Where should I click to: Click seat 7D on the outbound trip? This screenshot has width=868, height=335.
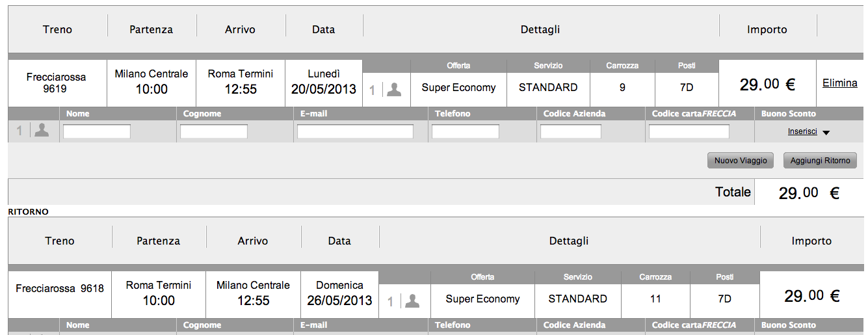click(x=687, y=87)
